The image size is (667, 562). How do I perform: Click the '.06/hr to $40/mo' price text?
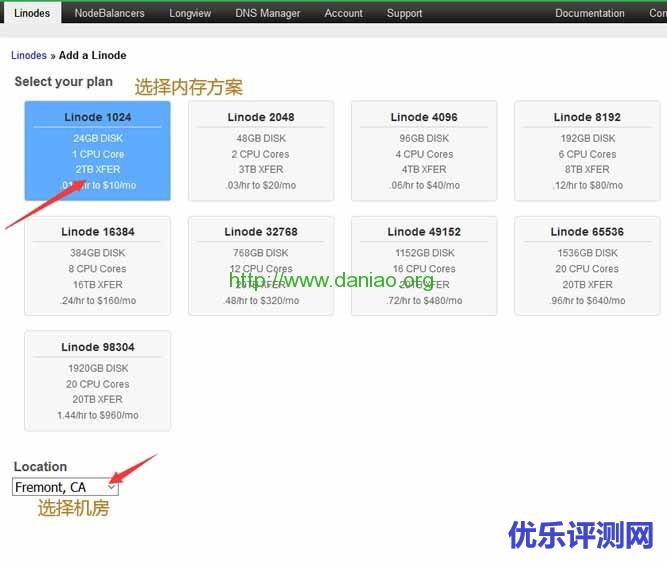click(425, 185)
